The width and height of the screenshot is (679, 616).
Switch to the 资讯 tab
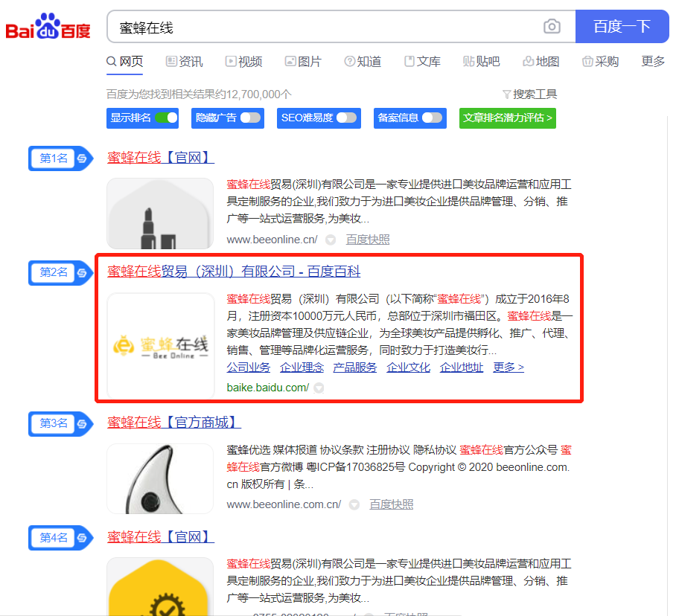click(x=185, y=62)
